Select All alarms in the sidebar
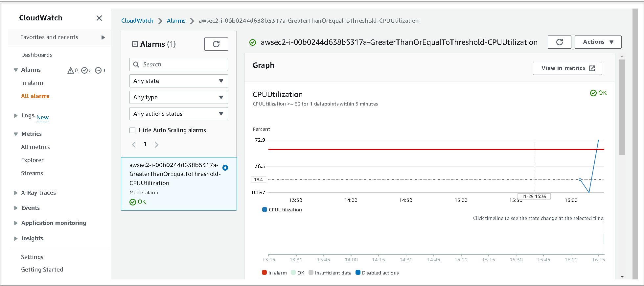This screenshot has height=286, width=644. 35,96
